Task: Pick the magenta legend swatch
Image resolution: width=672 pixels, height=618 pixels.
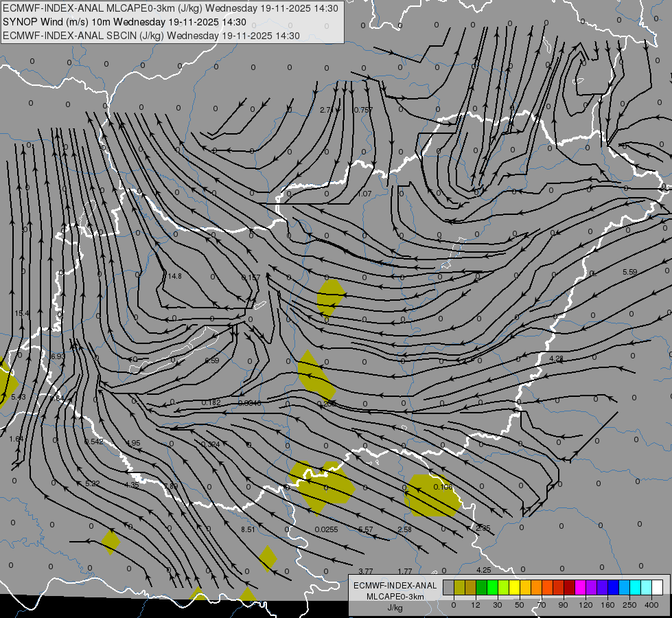Action: [x=581, y=587]
